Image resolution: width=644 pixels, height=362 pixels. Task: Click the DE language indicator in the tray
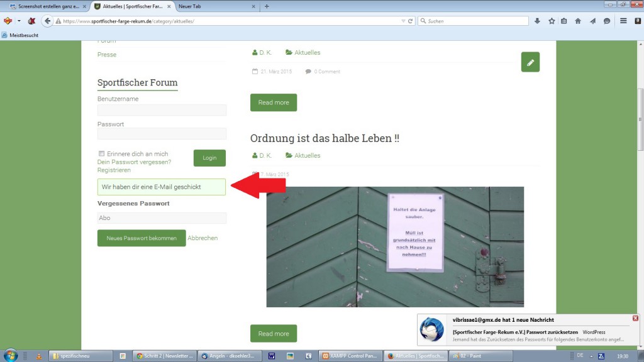pyautogui.click(x=580, y=356)
